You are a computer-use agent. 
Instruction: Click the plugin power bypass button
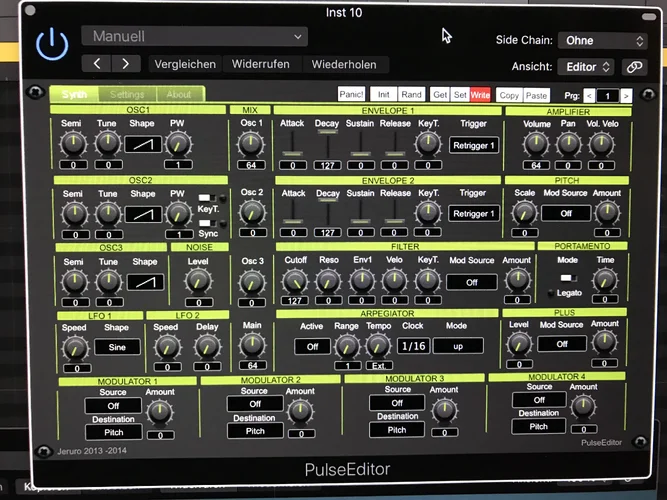coord(50,45)
